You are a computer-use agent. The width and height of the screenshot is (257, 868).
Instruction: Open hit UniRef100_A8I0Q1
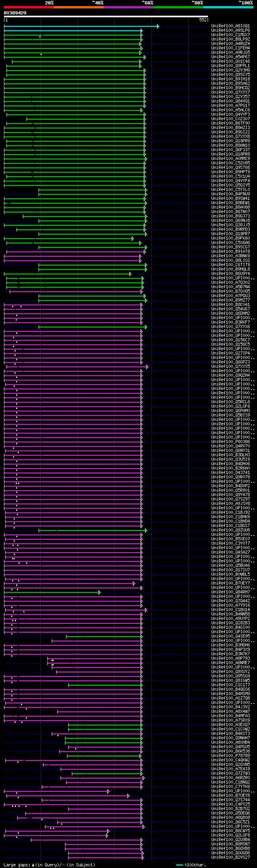(230, 26)
